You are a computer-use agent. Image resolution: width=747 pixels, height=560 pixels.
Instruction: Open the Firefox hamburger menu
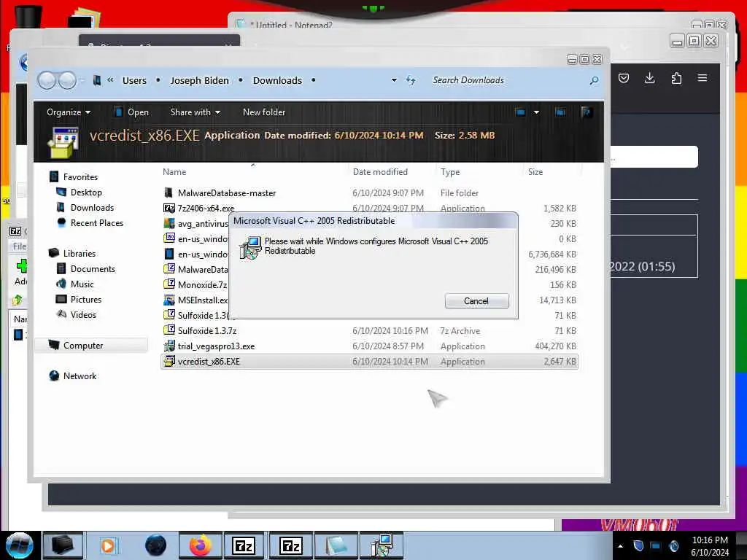[703, 78]
